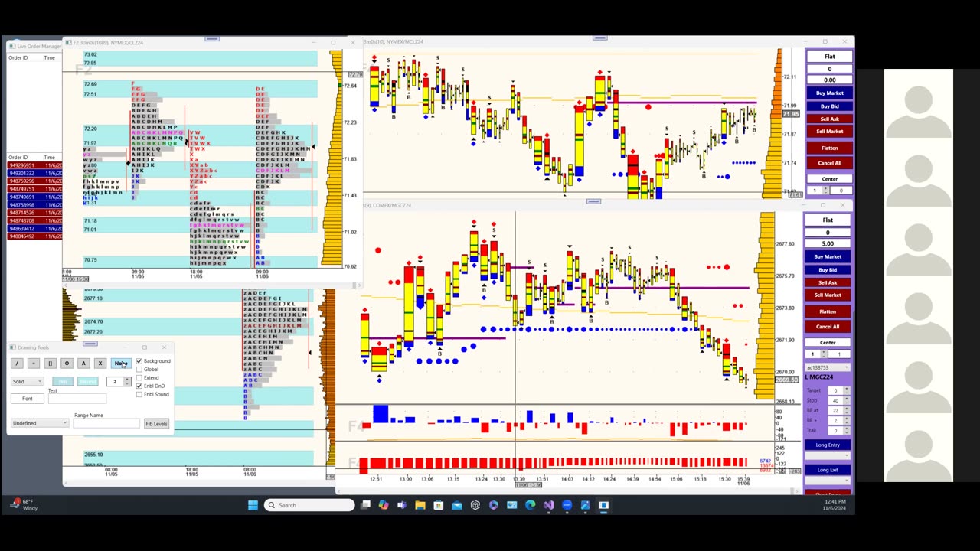
Task: Focus the Text input field in Drawing Tools
Action: (77, 399)
